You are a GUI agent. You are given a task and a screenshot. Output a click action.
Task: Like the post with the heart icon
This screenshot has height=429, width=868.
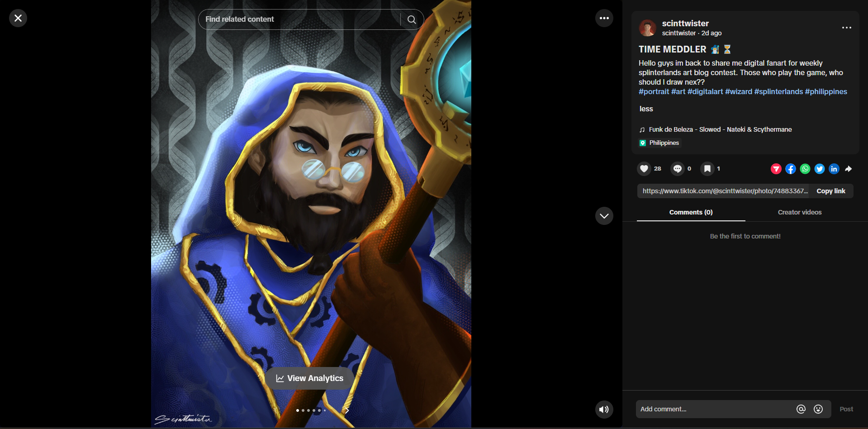click(x=644, y=169)
